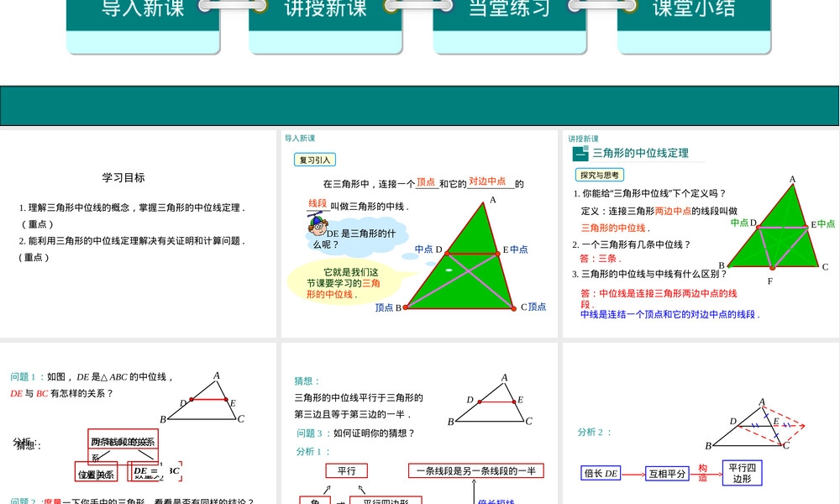Open the 分析2 slide thumbnail

click(x=701, y=423)
